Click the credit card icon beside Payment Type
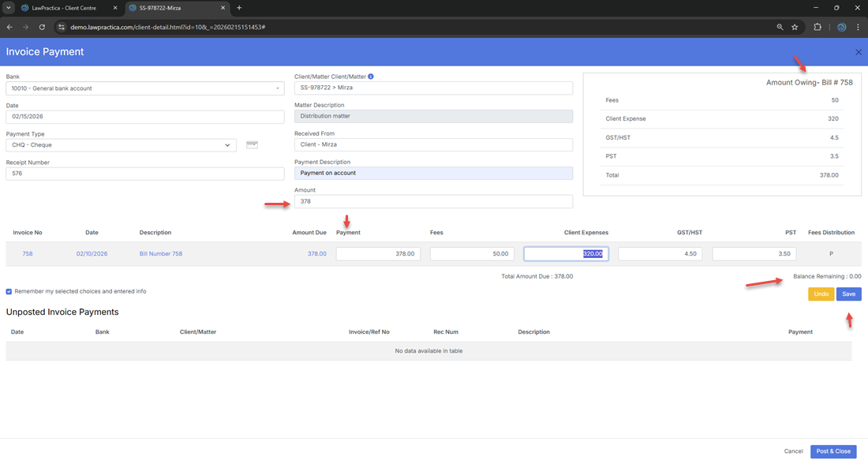 click(x=252, y=144)
